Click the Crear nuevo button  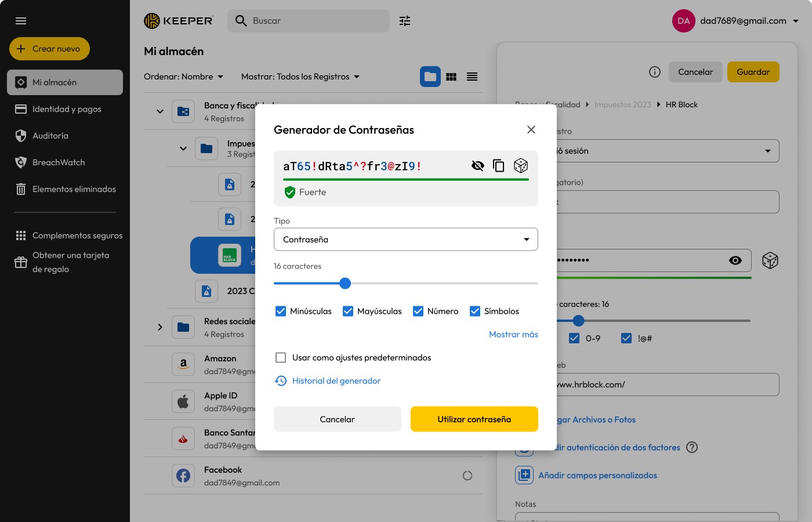click(49, 49)
